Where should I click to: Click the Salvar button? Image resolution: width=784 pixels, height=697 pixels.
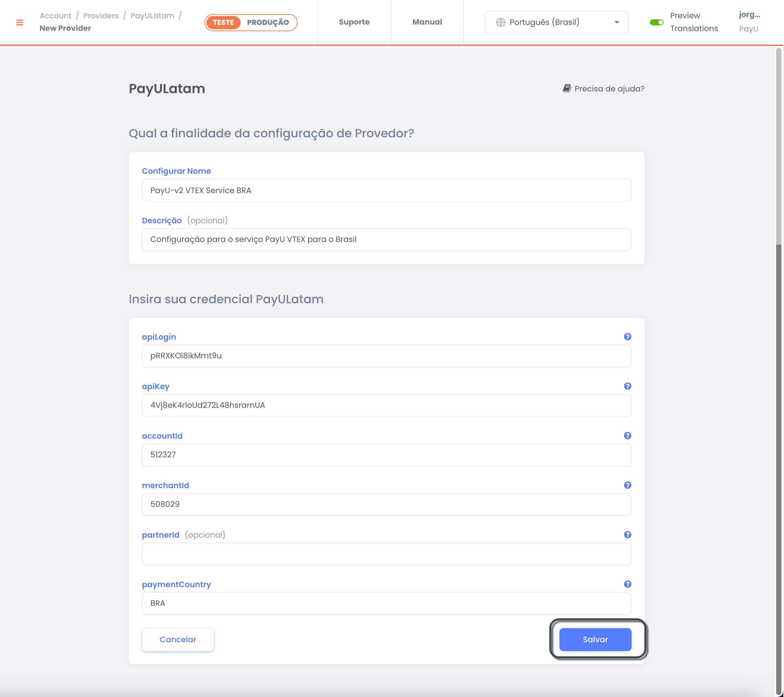click(x=595, y=639)
